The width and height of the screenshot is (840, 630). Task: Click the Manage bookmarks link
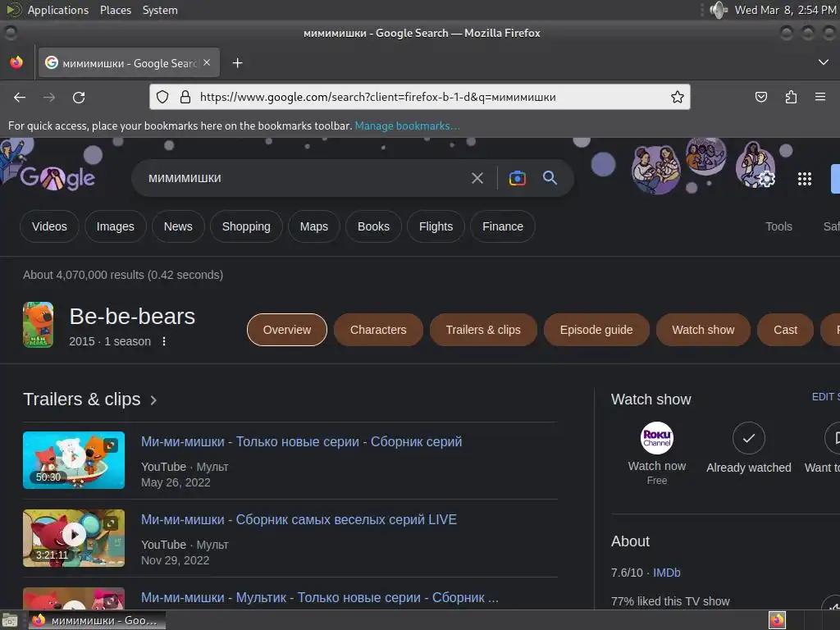pyautogui.click(x=407, y=126)
